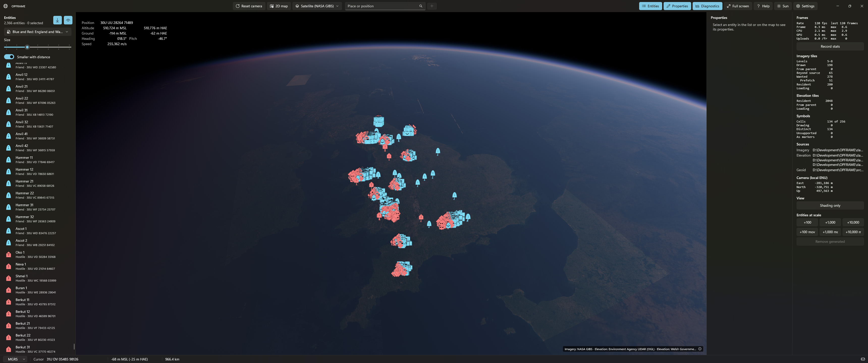
Task: Open the Blue and Red scenario dropdown
Action: click(x=38, y=32)
